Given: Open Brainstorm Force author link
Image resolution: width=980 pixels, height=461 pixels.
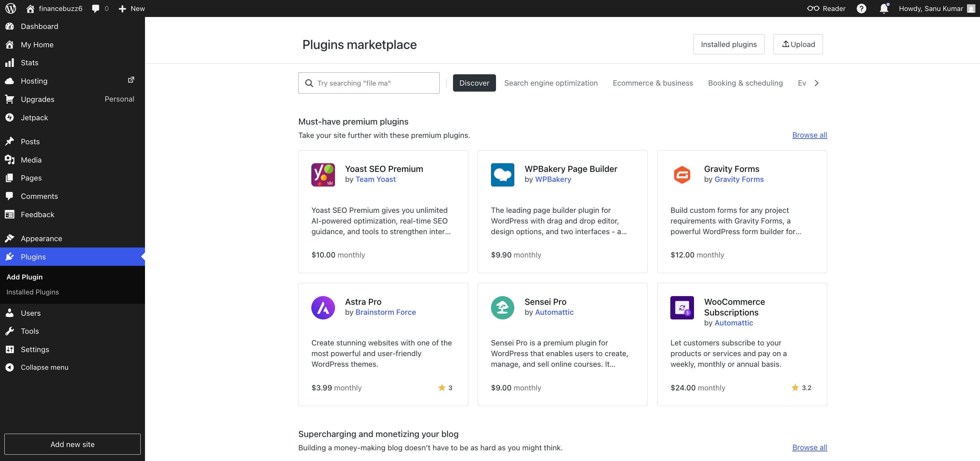Looking at the screenshot, I should tap(385, 312).
